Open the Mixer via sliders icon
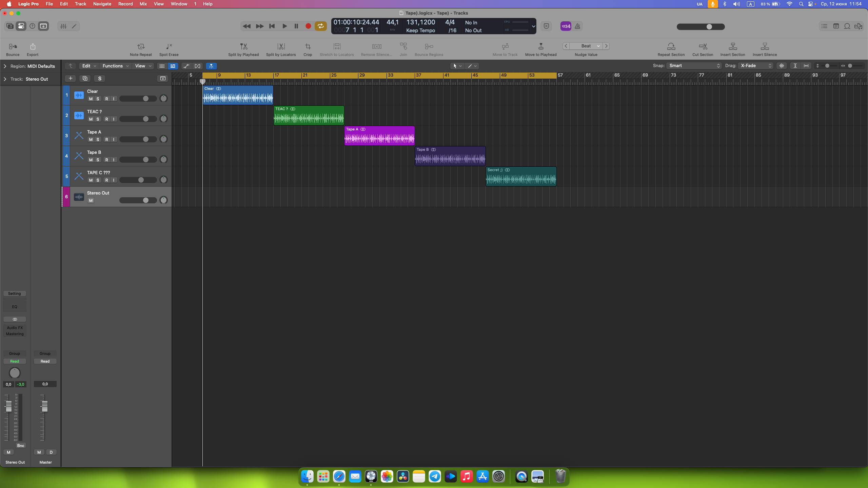Image resolution: width=868 pixels, height=488 pixels. click(63, 26)
